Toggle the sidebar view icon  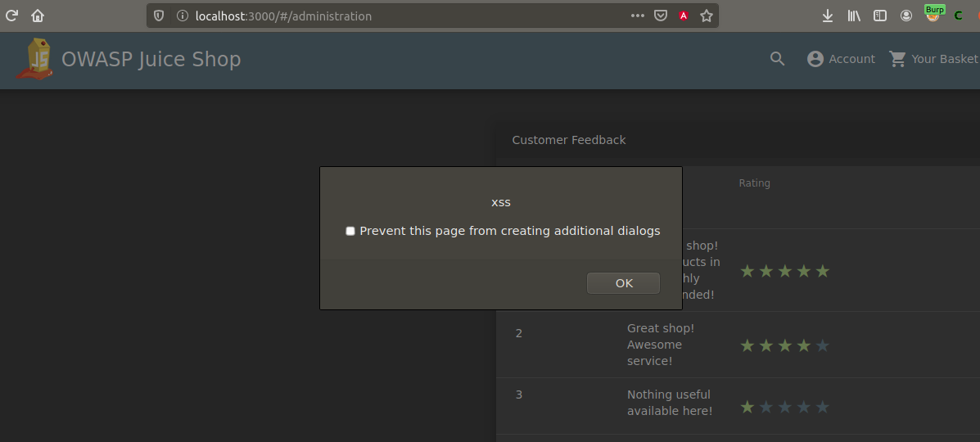click(x=880, y=16)
